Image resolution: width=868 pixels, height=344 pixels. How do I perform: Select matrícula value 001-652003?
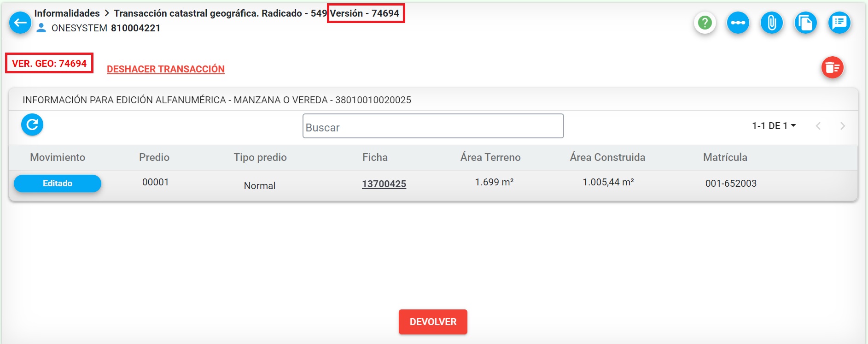point(731,184)
